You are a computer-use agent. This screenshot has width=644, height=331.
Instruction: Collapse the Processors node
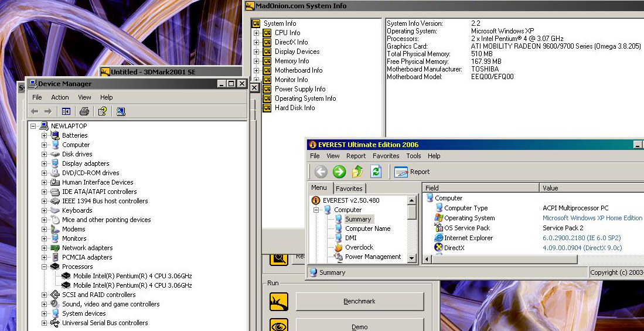[x=44, y=267]
